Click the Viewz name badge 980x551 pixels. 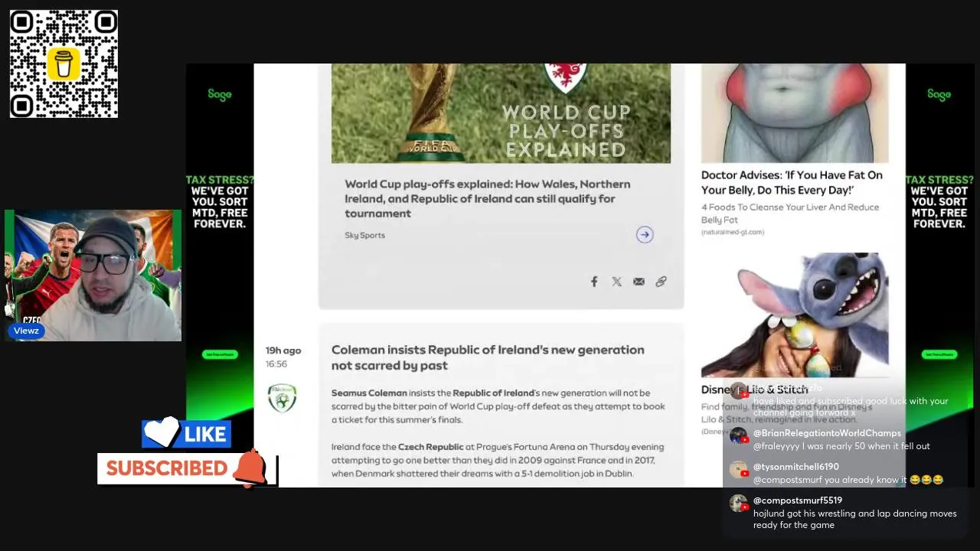(x=26, y=331)
